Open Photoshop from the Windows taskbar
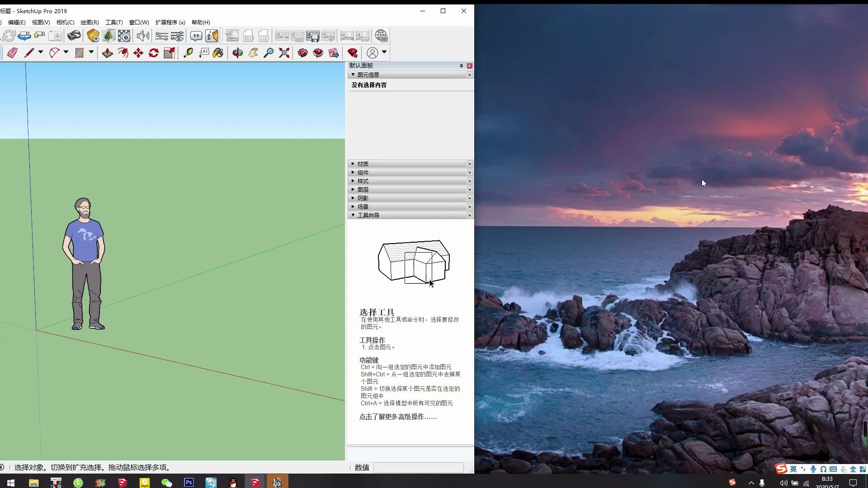 [x=189, y=482]
